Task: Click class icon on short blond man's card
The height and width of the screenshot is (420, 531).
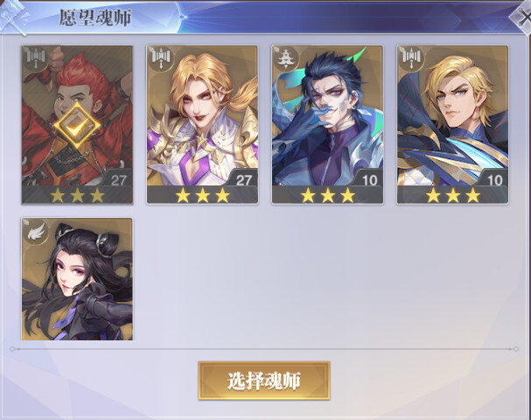Action: click(x=411, y=59)
